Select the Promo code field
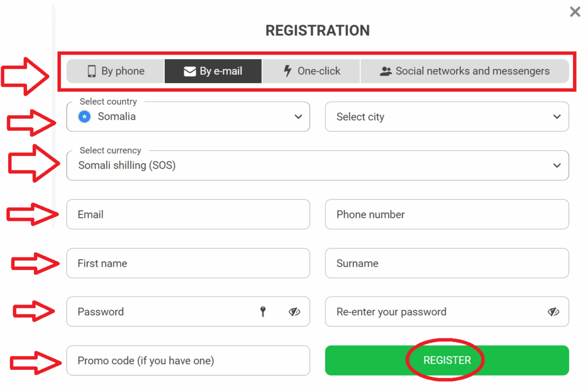Viewport: 588px width, 390px height. pos(188,360)
